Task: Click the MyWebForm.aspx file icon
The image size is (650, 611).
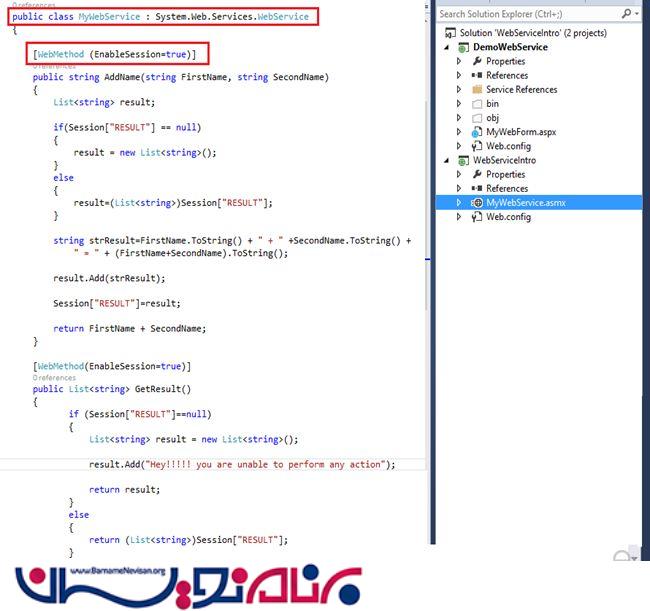Action: [x=477, y=132]
